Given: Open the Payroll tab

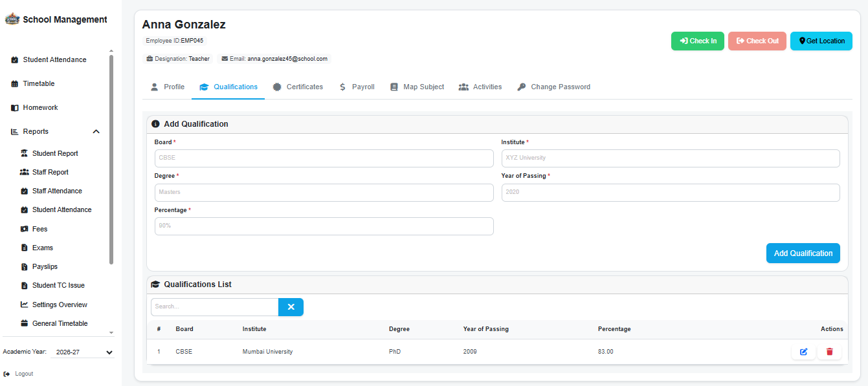Looking at the screenshot, I should pos(357,87).
